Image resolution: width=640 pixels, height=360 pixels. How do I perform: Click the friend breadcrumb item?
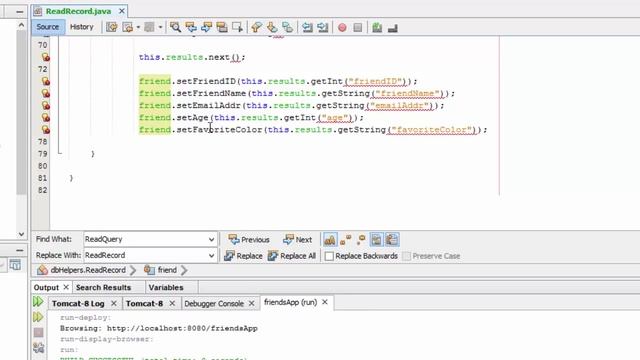161,270
